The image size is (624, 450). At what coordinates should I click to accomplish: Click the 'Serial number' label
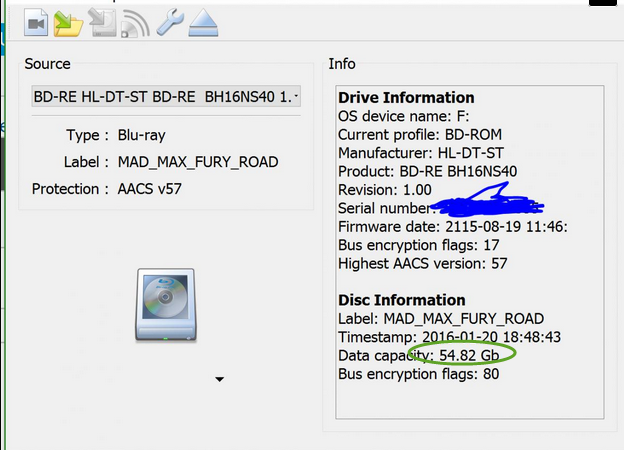click(x=384, y=208)
